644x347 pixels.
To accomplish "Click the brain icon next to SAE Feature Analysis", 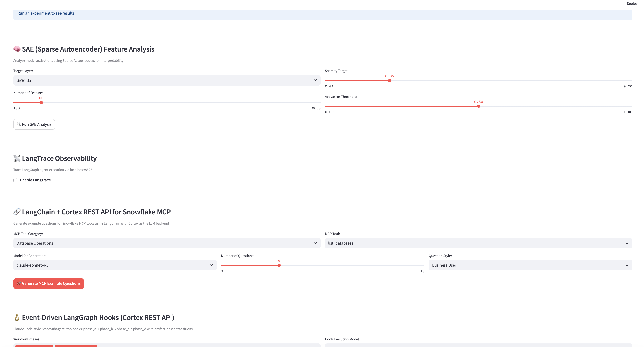I will 16,49.
